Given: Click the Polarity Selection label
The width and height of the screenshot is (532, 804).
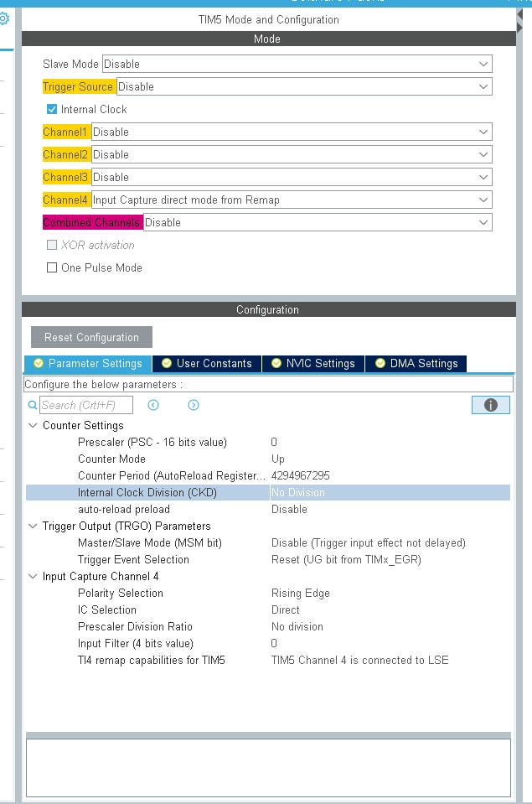Looking at the screenshot, I should click(121, 594).
